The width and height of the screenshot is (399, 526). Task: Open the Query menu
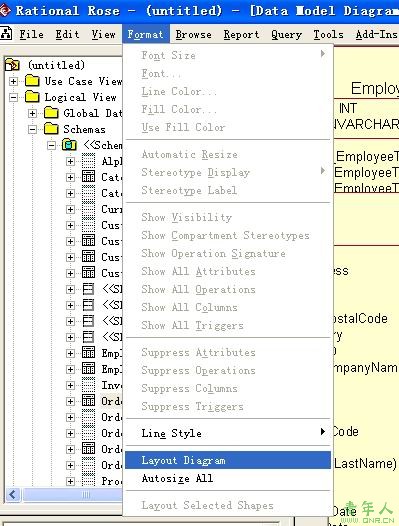pos(287,34)
